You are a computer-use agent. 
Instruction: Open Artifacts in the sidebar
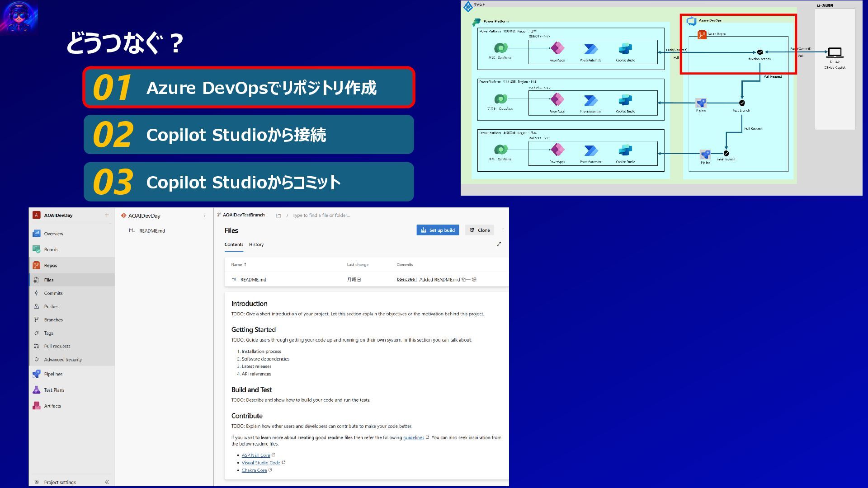52,406
